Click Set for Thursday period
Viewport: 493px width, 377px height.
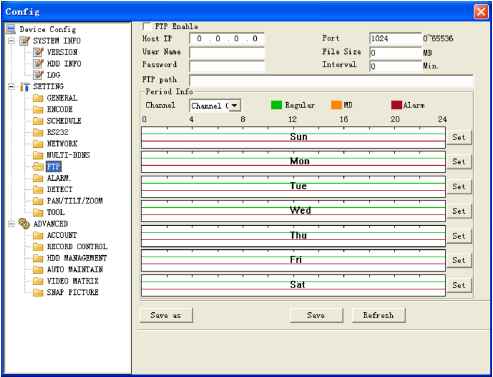(459, 236)
